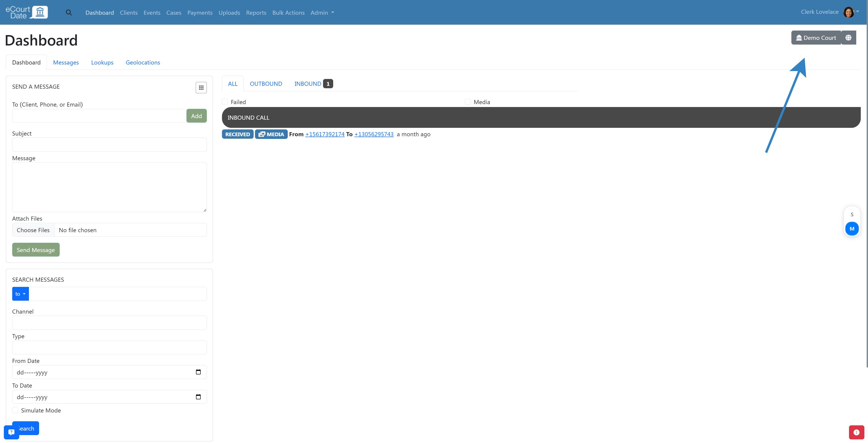Open the 'to' search field dropdown

tap(20, 294)
